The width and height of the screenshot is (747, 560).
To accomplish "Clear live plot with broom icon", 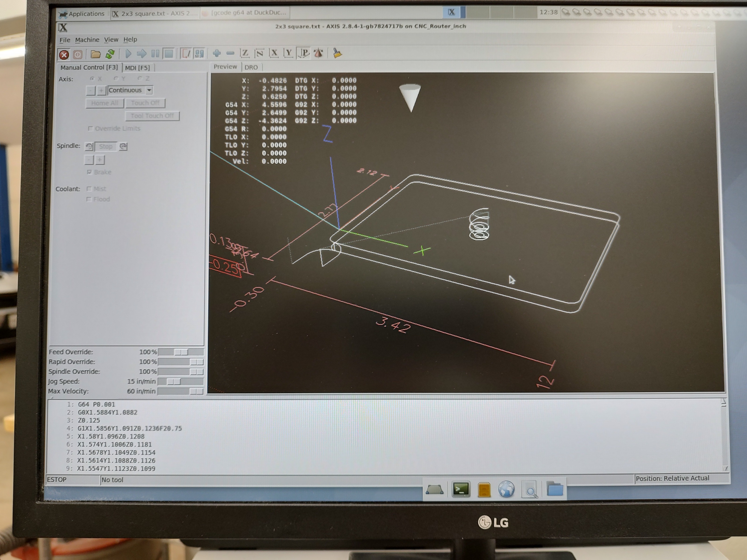I will tap(337, 53).
